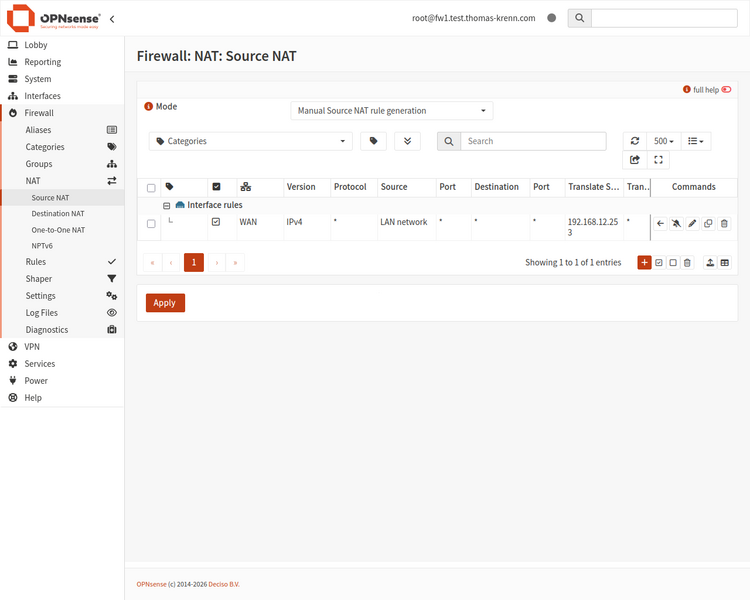
Task: Click the rules Search field
Action: [533, 141]
